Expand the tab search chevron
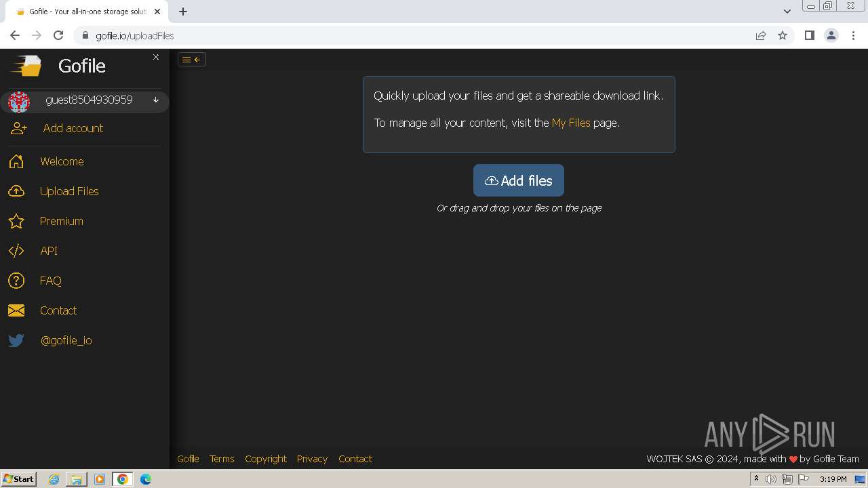 (x=787, y=12)
